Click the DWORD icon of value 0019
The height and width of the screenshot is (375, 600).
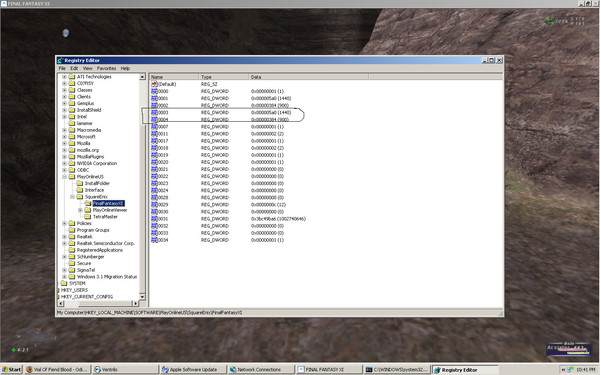tap(154, 155)
